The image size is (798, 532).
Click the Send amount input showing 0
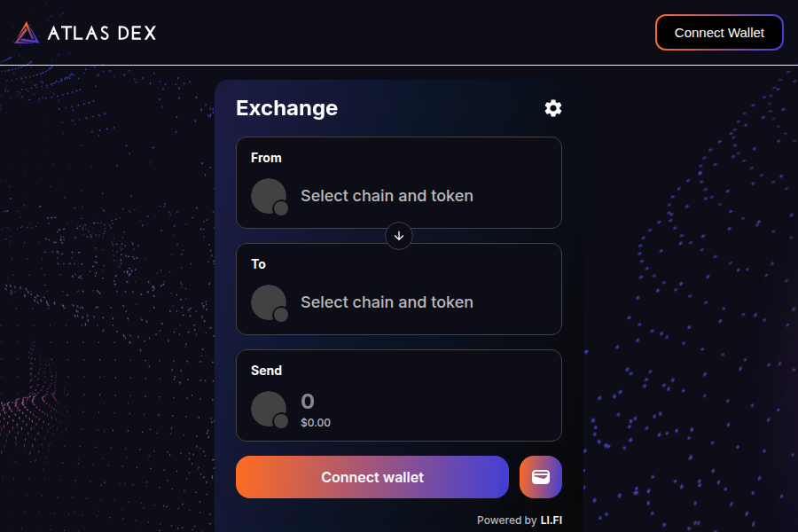tap(307, 401)
